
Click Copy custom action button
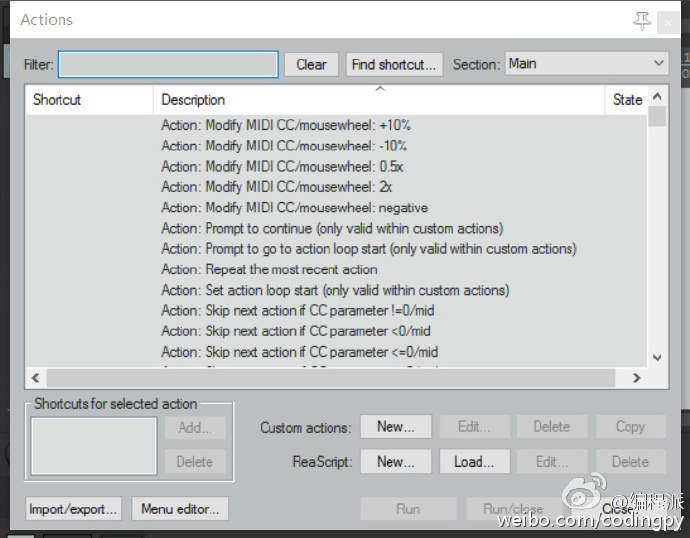click(631, 426)
